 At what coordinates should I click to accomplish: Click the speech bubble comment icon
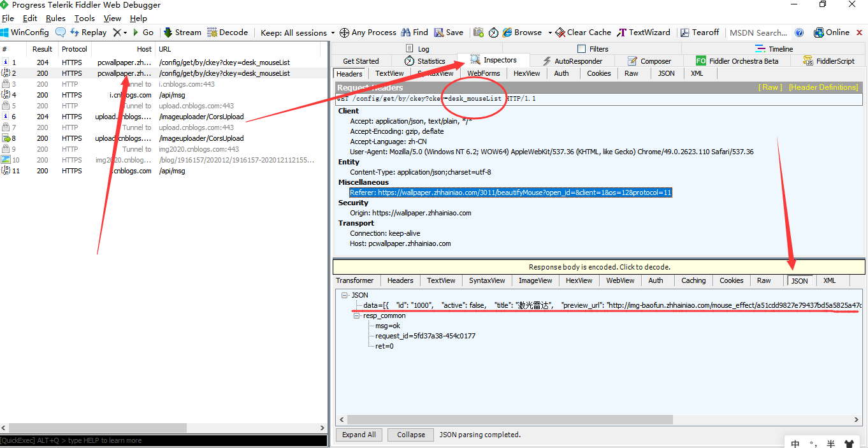[x=61, y=33]
